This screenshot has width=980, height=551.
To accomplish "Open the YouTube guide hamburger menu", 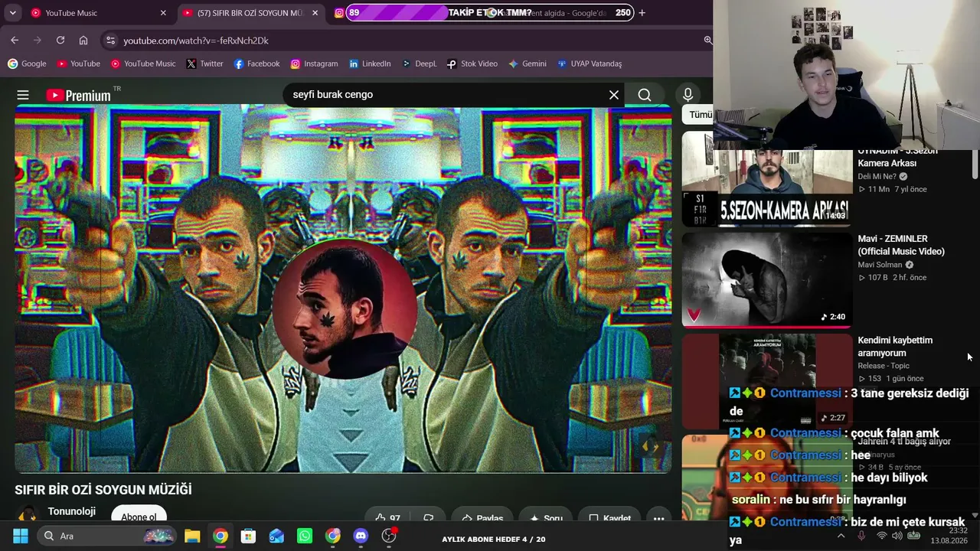I will [23, 95].
